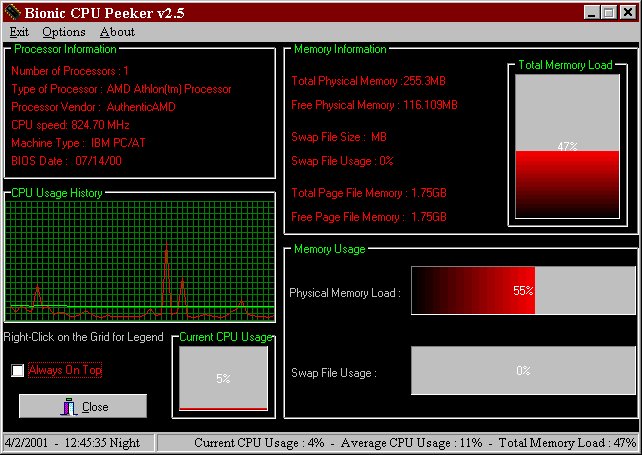The height and width of the screenshot is (455, 642).
Task: Maximize the Bionic CPU Peeker window
Action: coord(609,13)
